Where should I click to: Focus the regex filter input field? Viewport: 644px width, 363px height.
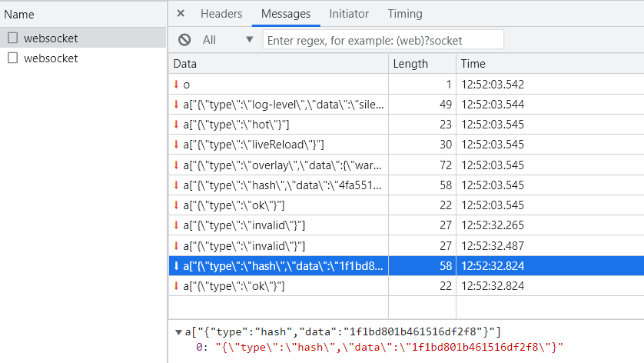383,40
